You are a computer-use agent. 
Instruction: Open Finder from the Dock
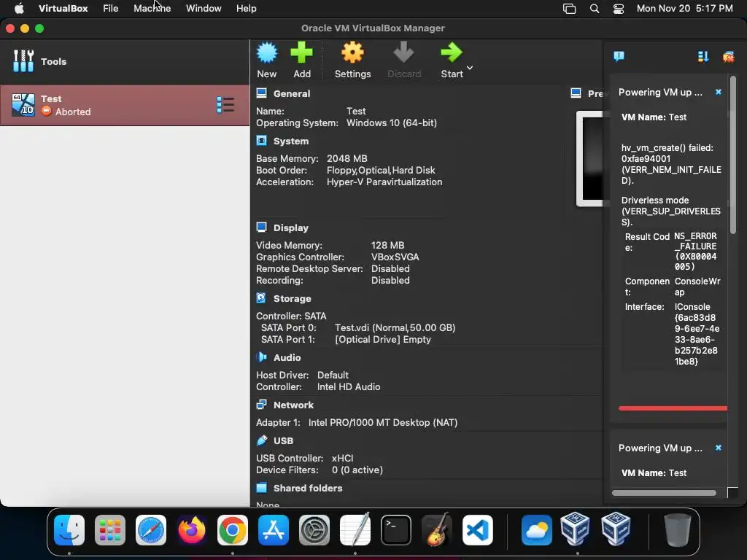click(x=69, y=529)
